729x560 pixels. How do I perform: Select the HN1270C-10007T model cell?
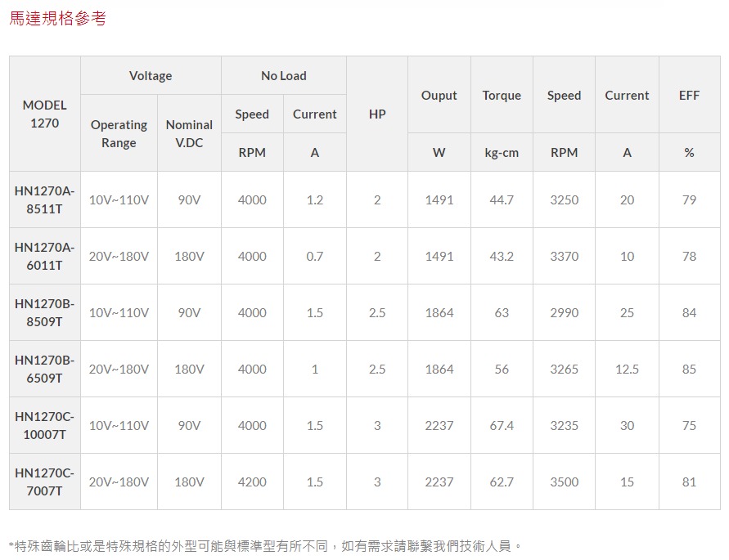click(x=45, y=425)
